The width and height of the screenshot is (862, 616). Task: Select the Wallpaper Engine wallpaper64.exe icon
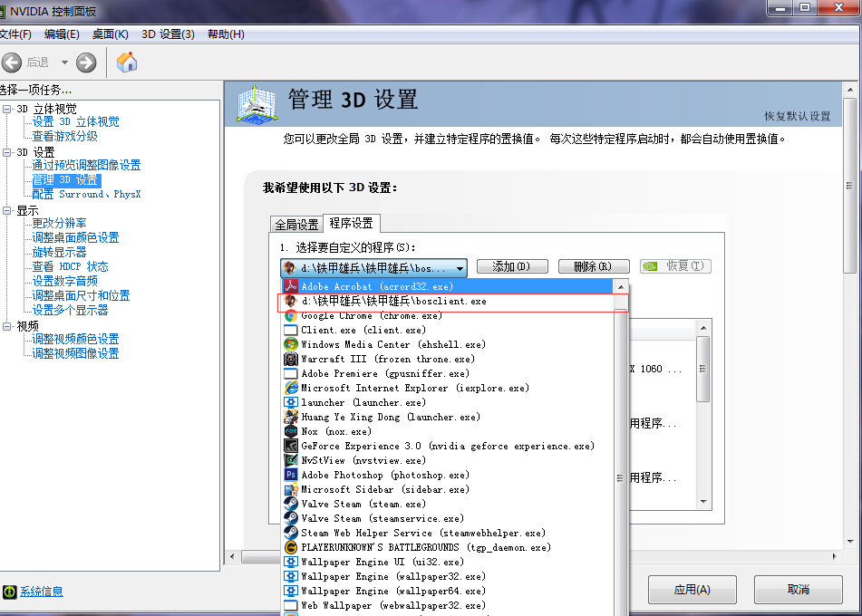click(291, 591)
